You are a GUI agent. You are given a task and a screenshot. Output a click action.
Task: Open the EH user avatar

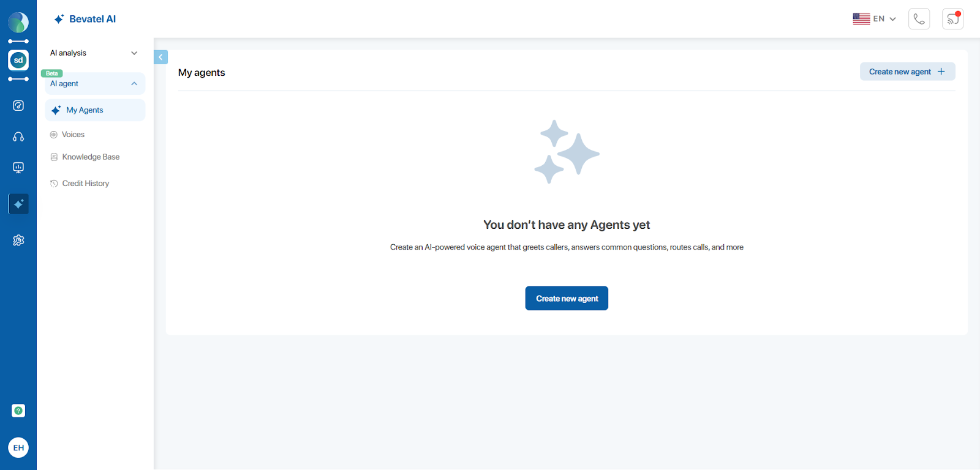pos(18,447)
